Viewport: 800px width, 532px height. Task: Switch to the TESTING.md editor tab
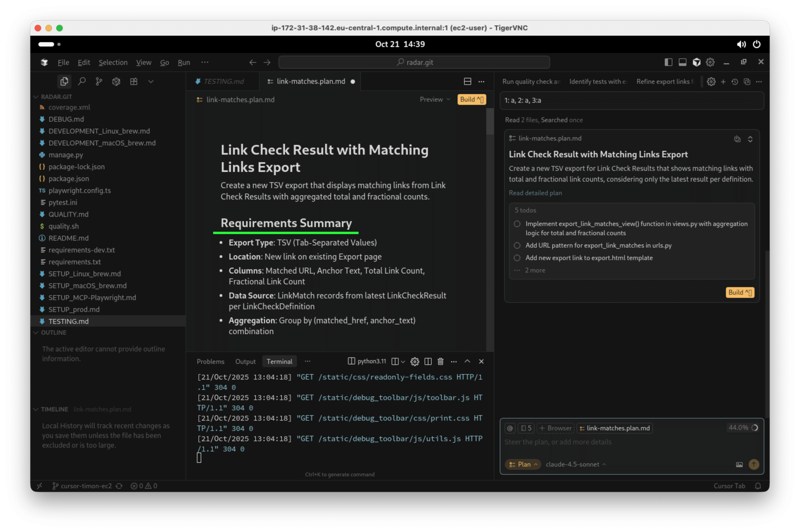click(x=223, y=81)
